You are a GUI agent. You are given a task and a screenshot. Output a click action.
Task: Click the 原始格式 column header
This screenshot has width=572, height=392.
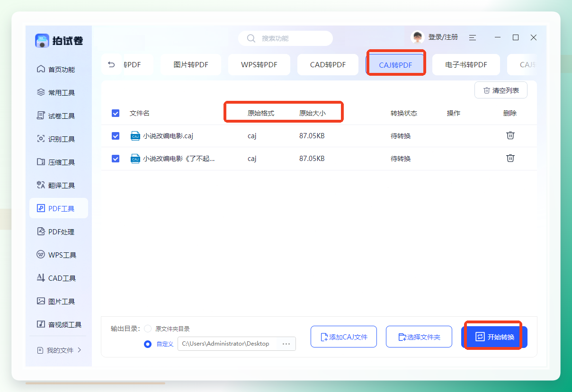tap(261, 113)
